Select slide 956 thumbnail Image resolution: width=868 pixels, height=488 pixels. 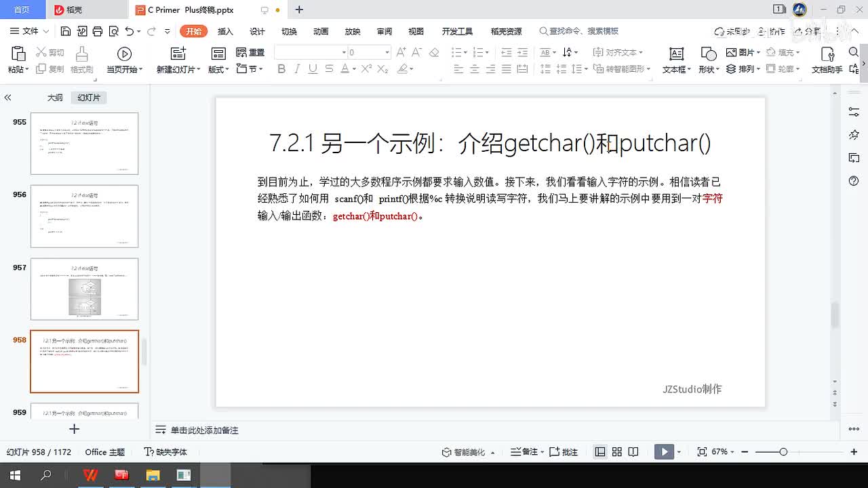click(84, 216)
